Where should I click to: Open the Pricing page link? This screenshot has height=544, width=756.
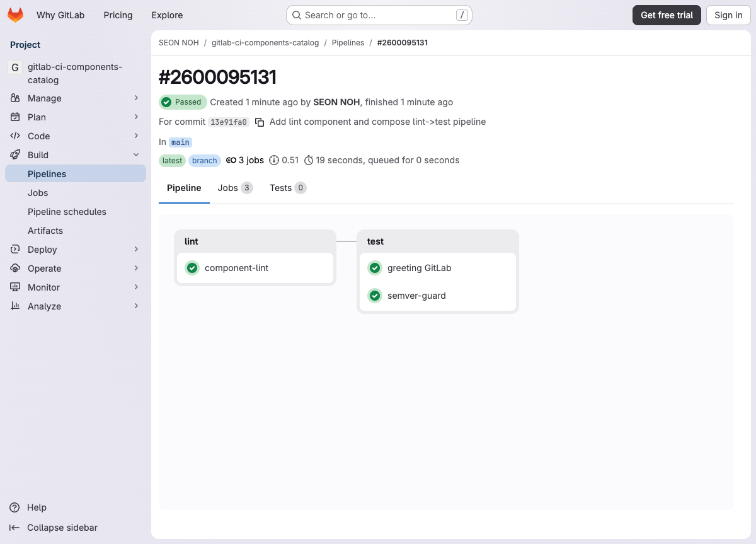[x=118, y=15]
